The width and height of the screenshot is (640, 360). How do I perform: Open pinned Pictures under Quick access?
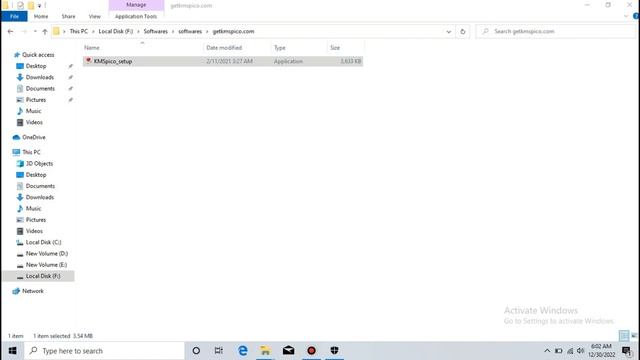[36, 100]
